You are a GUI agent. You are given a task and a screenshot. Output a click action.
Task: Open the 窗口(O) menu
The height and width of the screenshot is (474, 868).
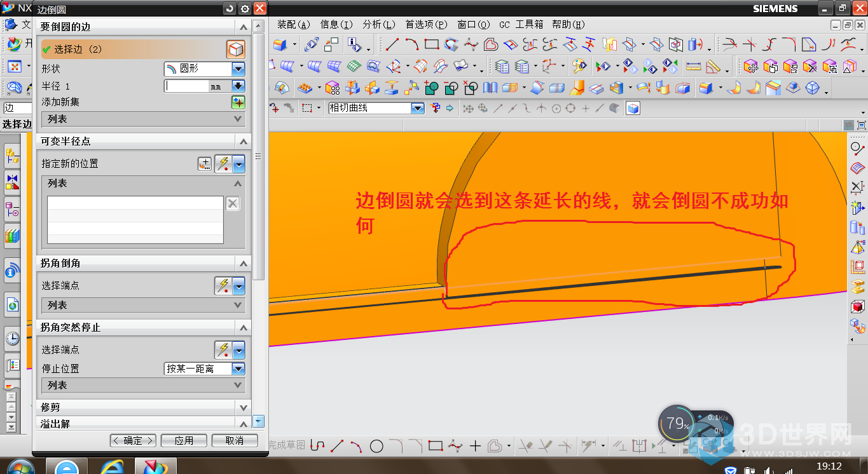pyautogui.click(x=474, y=25)
